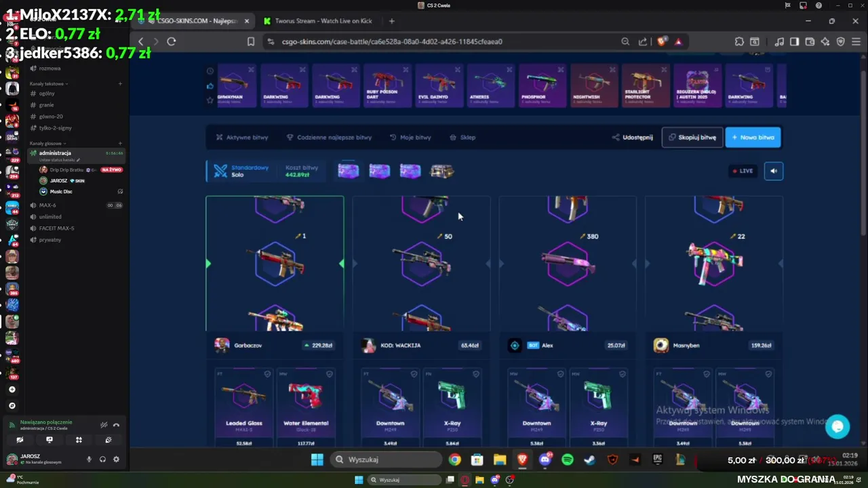Reload the csgo-skins page

tap(172, 41)
